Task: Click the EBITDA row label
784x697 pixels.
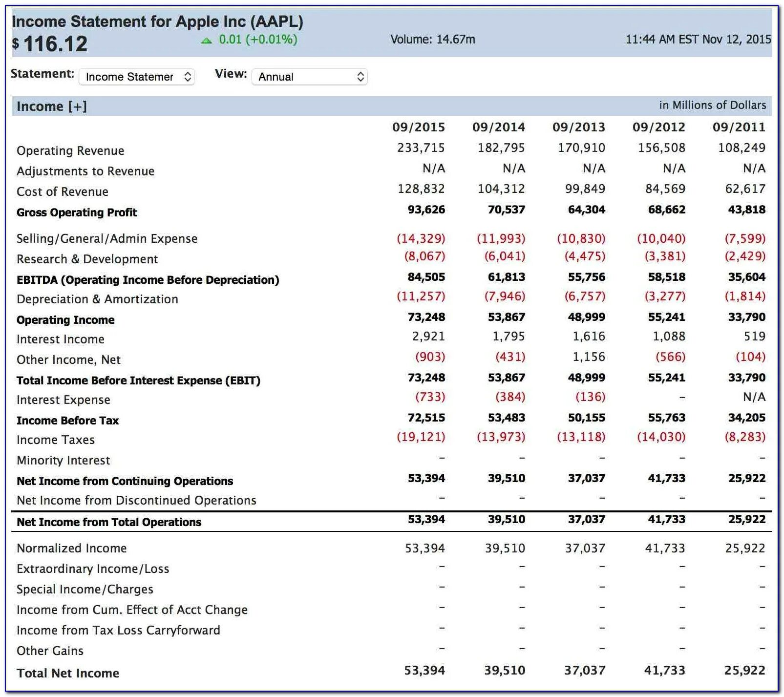Action: coord(148,280)
